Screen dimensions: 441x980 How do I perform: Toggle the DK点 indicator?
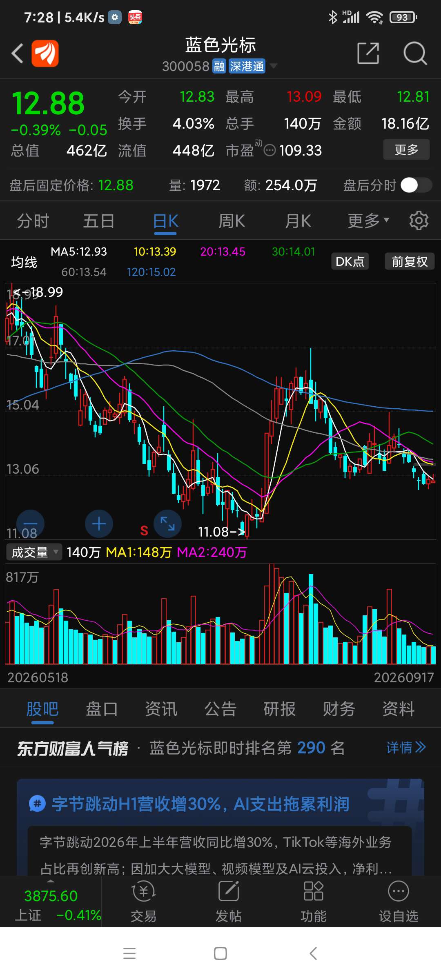point(350,261)
